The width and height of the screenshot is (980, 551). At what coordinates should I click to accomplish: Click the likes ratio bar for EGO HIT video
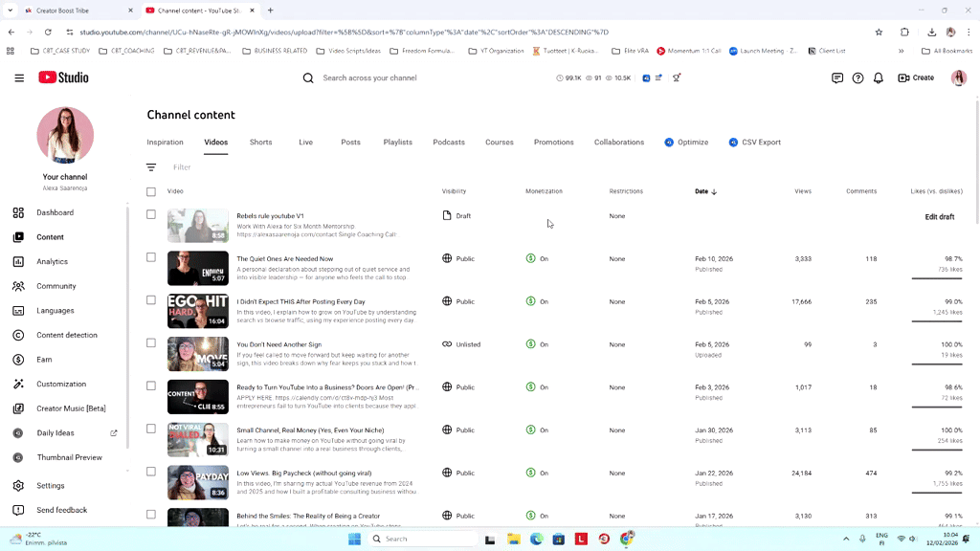pyautogui.click(x=936, y=321)
